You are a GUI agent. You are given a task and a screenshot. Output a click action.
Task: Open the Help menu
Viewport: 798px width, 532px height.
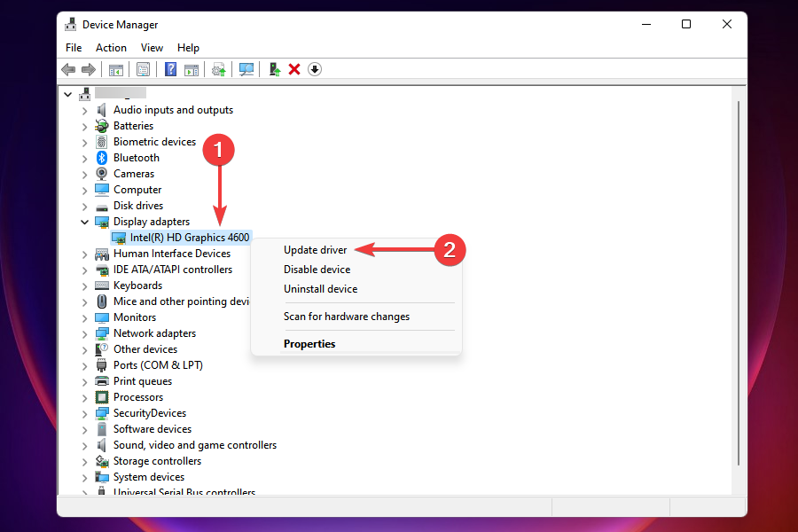(x=188, y=48)
